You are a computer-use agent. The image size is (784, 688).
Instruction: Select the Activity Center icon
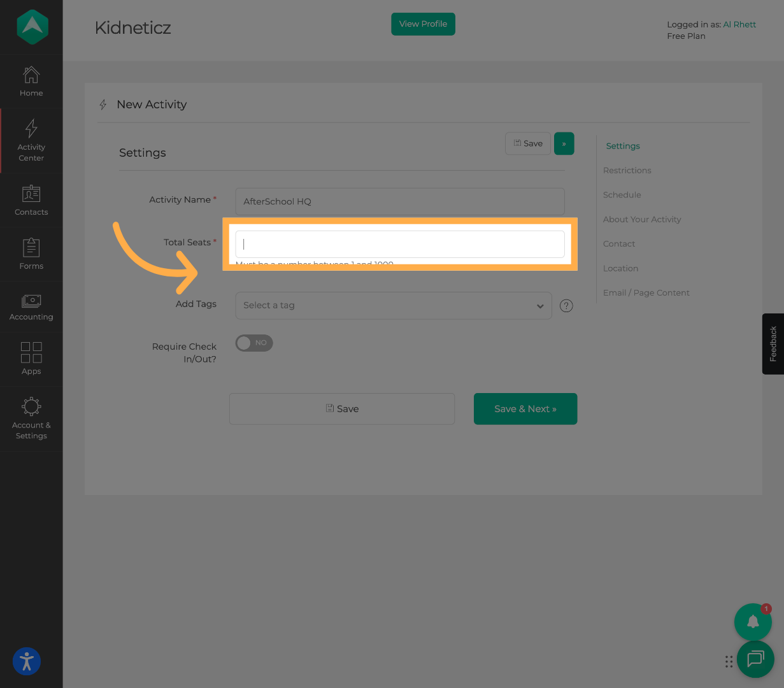(31, 140)
